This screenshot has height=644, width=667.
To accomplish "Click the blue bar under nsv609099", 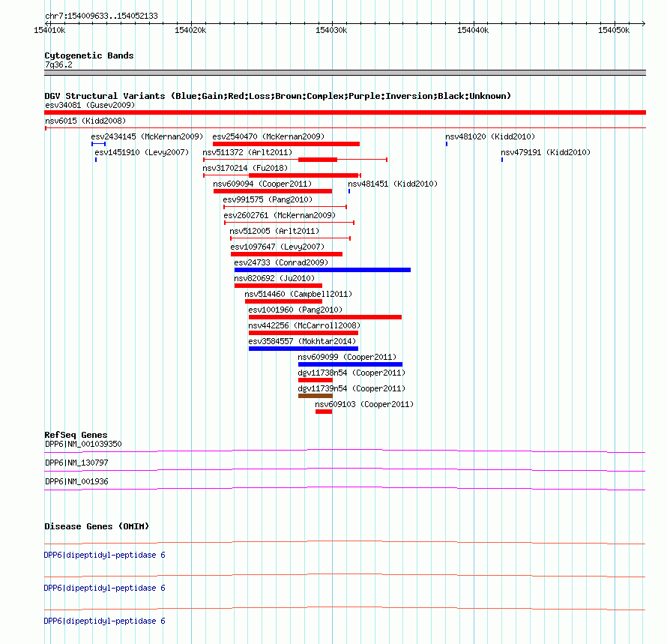I will coord(350,364).
